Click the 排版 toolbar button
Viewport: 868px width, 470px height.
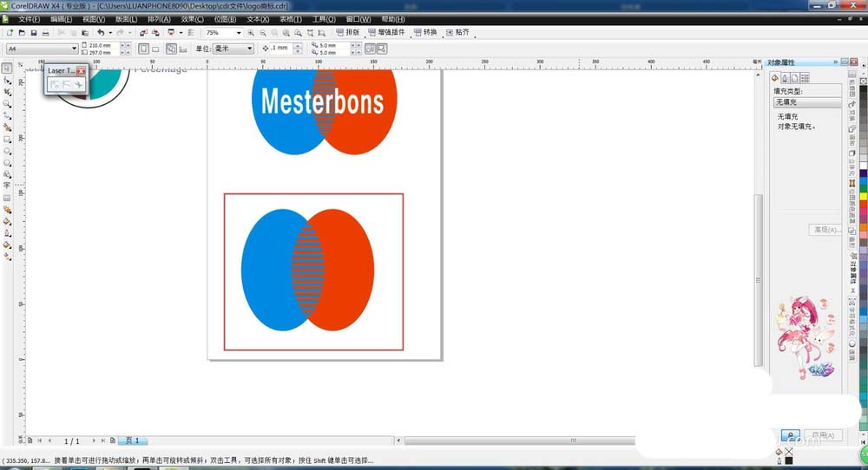(348, 33)
